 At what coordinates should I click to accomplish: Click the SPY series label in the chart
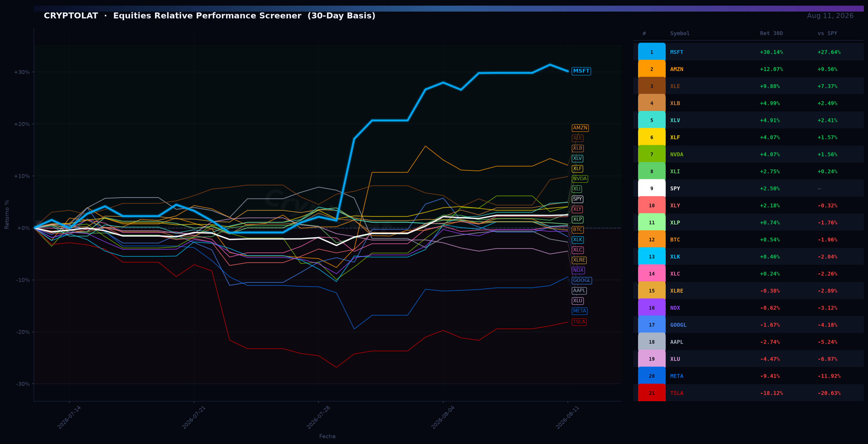point(578,199)
